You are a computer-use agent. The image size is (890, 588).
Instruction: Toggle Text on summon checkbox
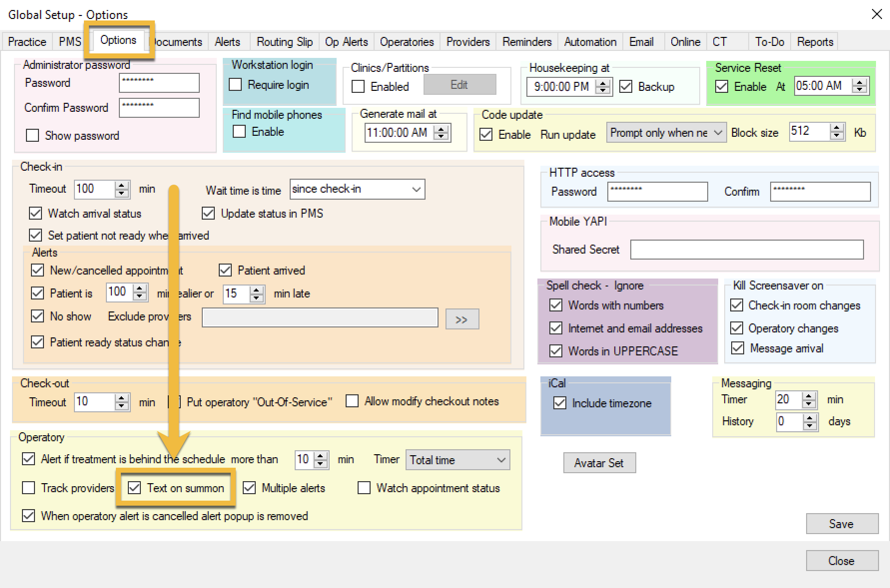click(x=134, y=488)
